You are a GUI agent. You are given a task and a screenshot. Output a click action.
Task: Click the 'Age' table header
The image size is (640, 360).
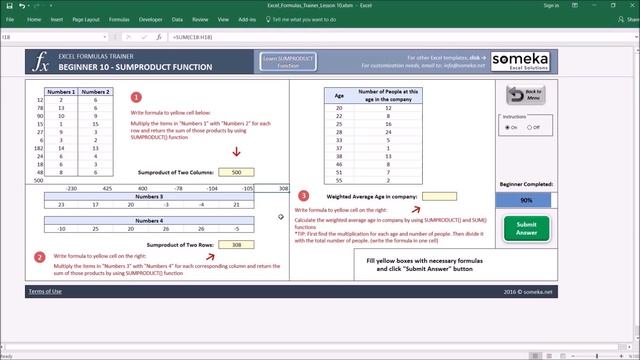[x=339, y=96]
